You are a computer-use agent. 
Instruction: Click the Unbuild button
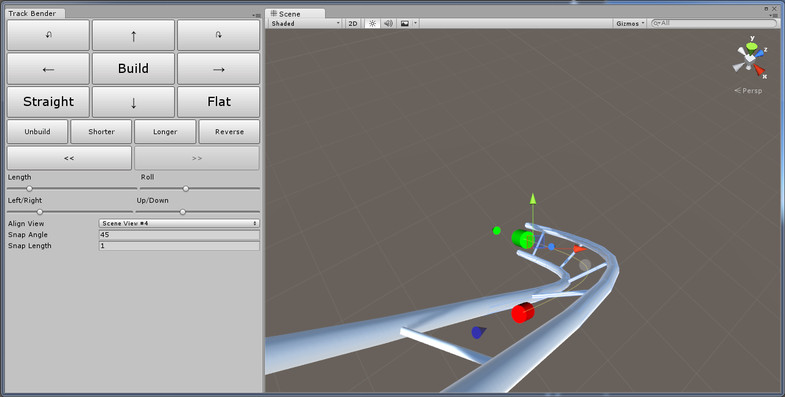click(x=38, y=132)
